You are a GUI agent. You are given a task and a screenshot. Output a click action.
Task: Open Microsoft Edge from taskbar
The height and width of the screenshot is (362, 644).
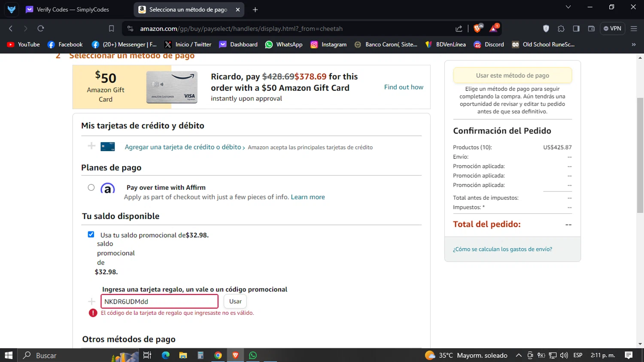(x=165, y=355)
